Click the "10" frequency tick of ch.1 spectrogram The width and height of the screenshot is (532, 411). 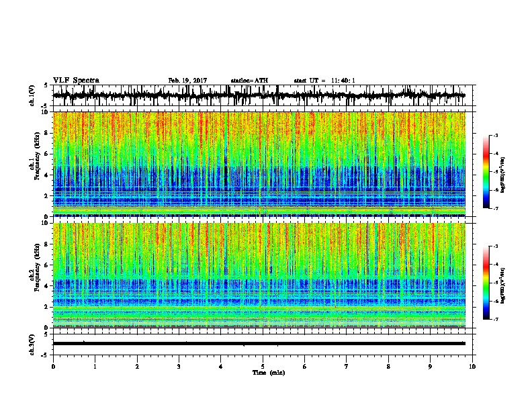45,112
